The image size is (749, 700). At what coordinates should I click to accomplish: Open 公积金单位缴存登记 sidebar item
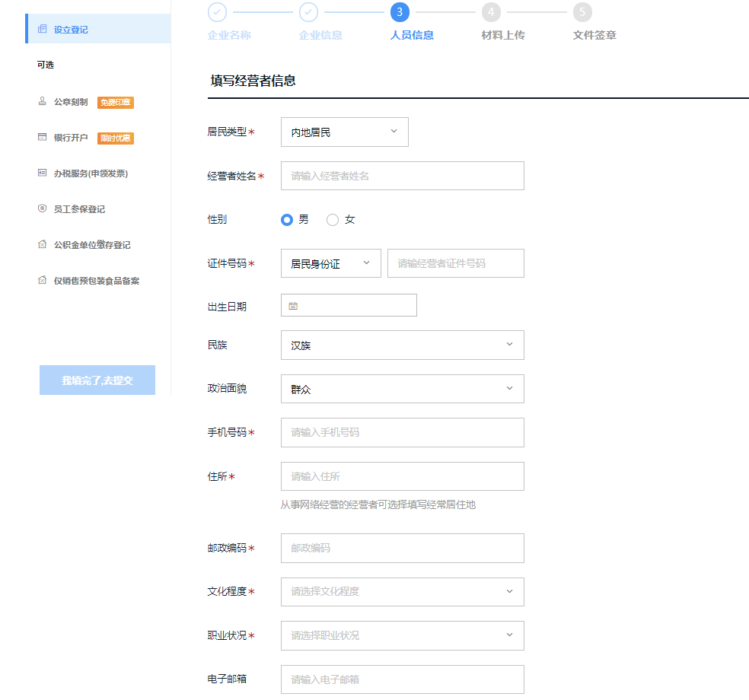(92, 246)
